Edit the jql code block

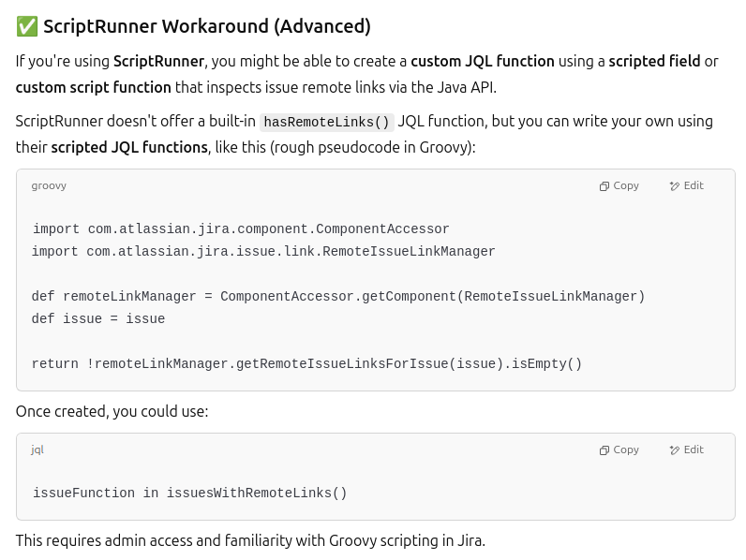(x=687, y=449)
